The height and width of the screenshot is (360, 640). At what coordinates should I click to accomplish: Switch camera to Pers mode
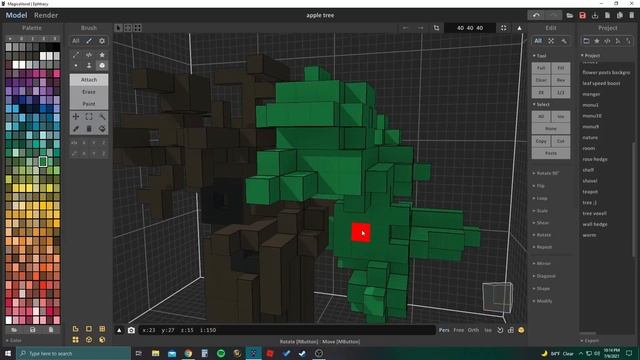(x=444, y=330)
